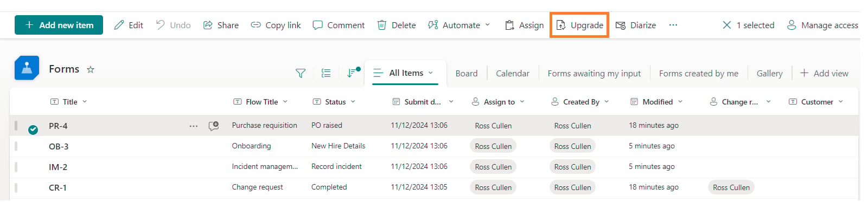Click the Assign command
Image resolution: width=868 pixels, height=202 pixels.
[524, 25]
